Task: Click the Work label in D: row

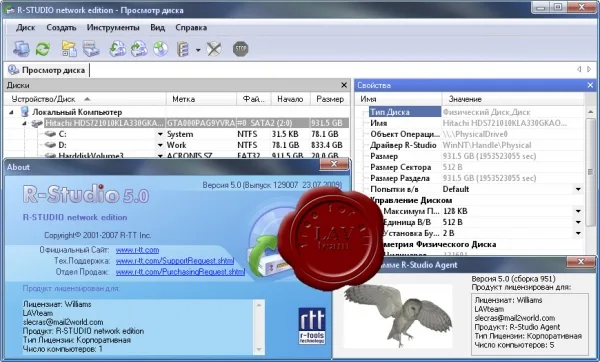Action: pos(176,145)
